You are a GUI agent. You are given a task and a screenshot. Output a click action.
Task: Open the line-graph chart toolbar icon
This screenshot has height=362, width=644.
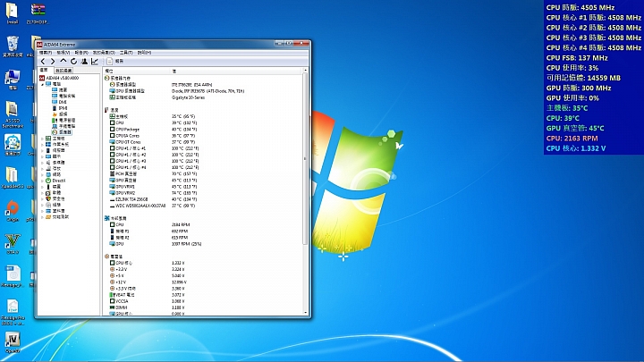click(95, 61)
